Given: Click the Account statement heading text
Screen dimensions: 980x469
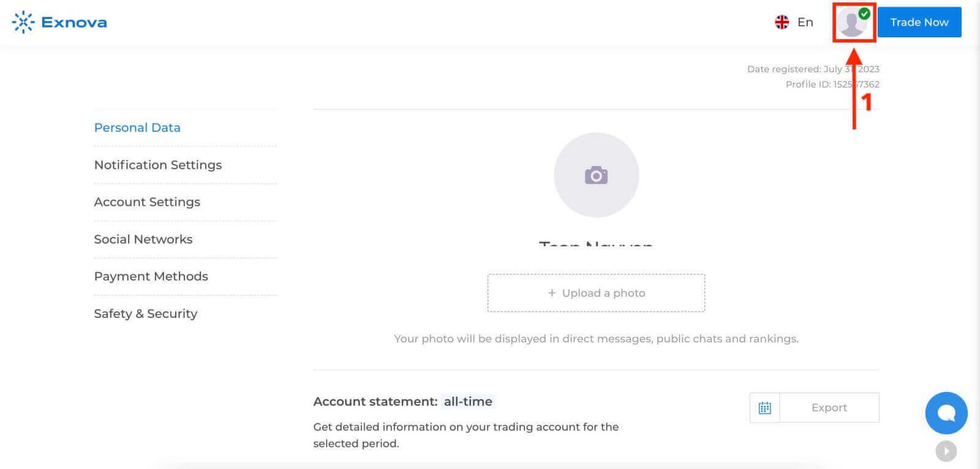Looking at the screenshot, I should click(375, 402).
